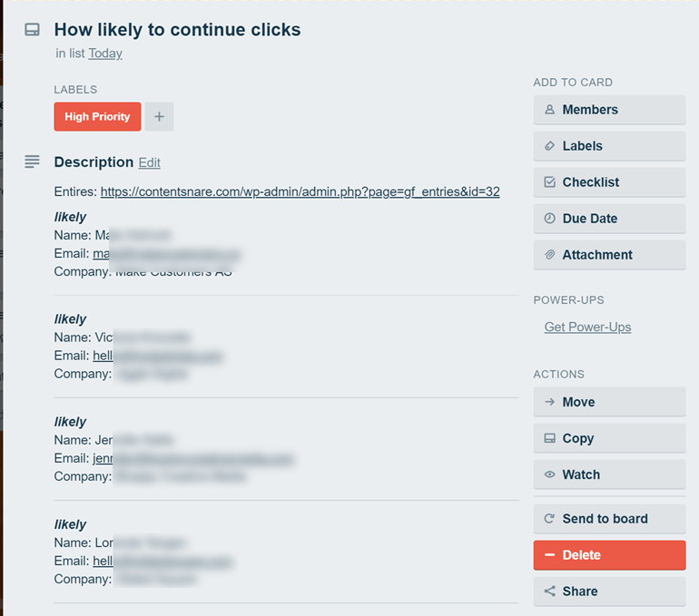The height and width of the screenshot is (616, 699).
Task: Open the contentsnare entries URL
Action: (x=300, y=191)
